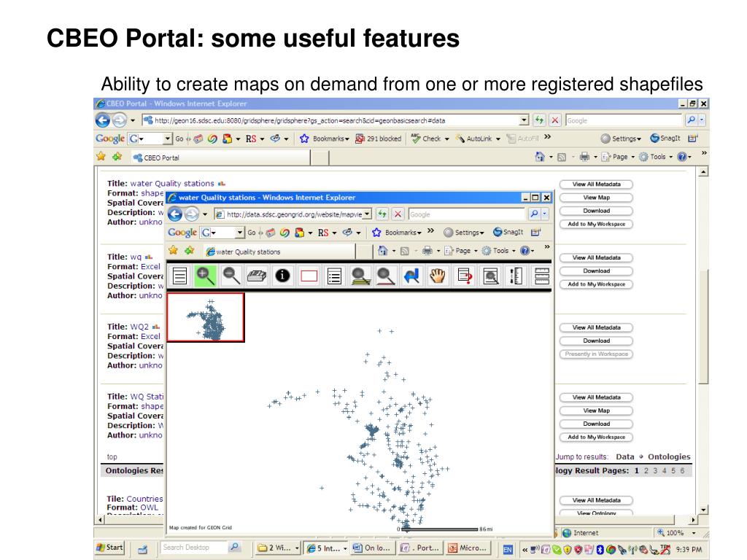The image size is (747, 560).
Task: Select the CBEO Portal browser tab
Action: click(220, 157)
